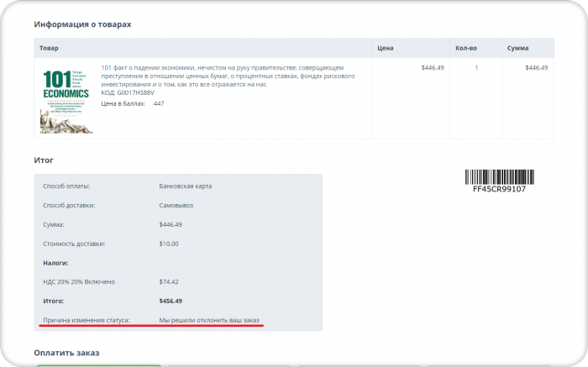588x367 pixels.
Task: Click the Информация о товарах heading
Action: tap(82, 24)
